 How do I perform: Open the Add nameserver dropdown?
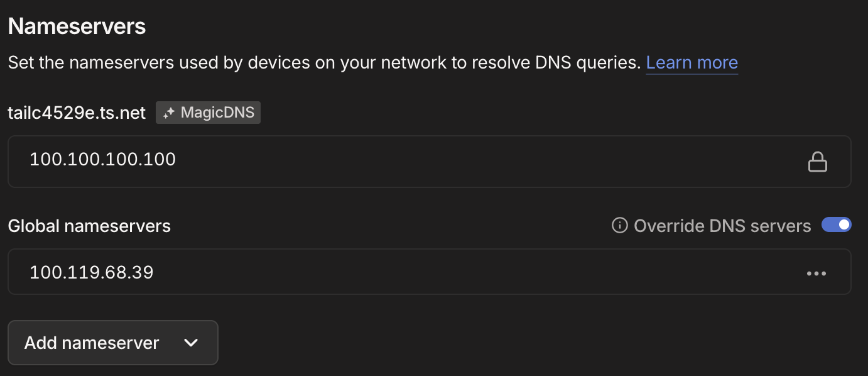coord(113,343)
